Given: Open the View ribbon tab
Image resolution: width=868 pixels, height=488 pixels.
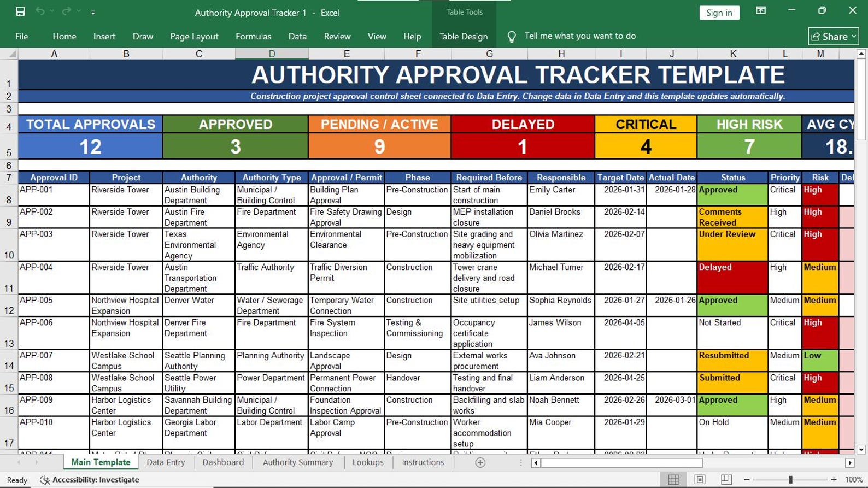Looking at the screenshot, I should pos(377,36).
